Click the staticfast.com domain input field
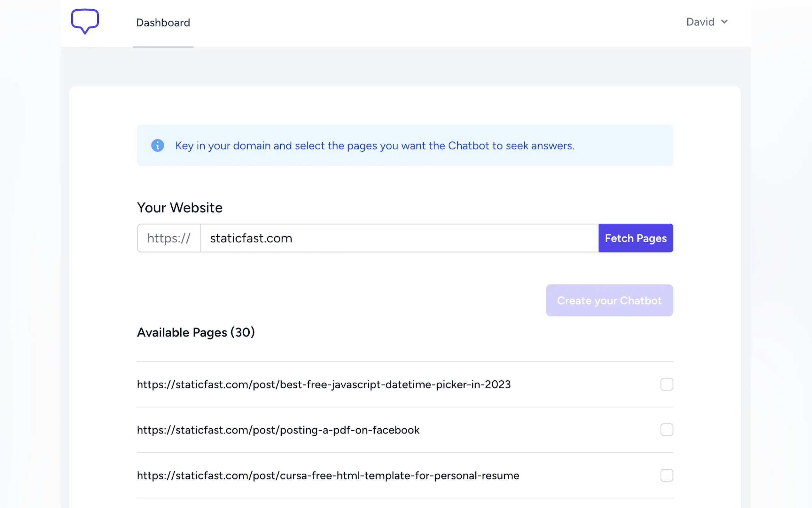The image size is (812, 508). click(400, 238)
